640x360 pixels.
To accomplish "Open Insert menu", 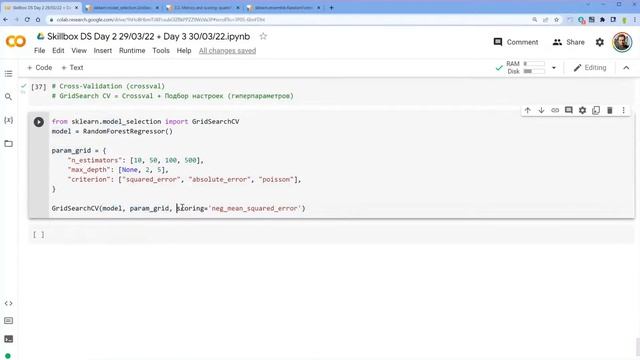I will click(102, 51).
